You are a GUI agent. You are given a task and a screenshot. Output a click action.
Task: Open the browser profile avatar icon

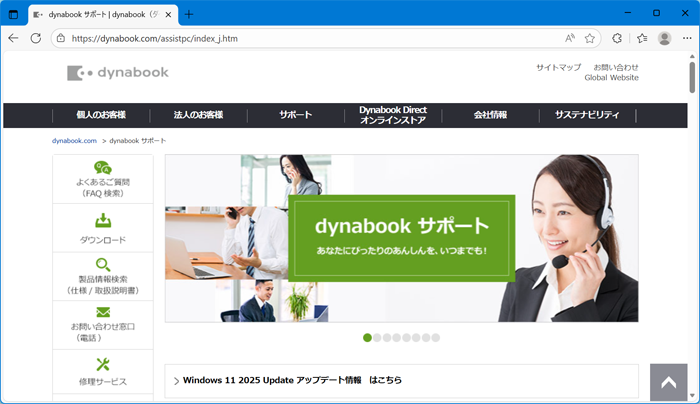pyautogui.click(x=664, y=38)
